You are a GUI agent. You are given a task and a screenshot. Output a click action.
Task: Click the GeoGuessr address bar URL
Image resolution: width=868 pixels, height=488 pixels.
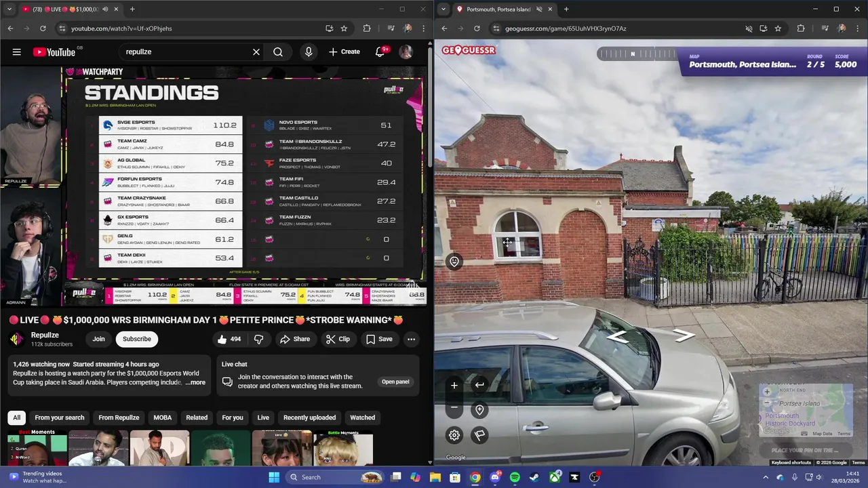[566, 28]
